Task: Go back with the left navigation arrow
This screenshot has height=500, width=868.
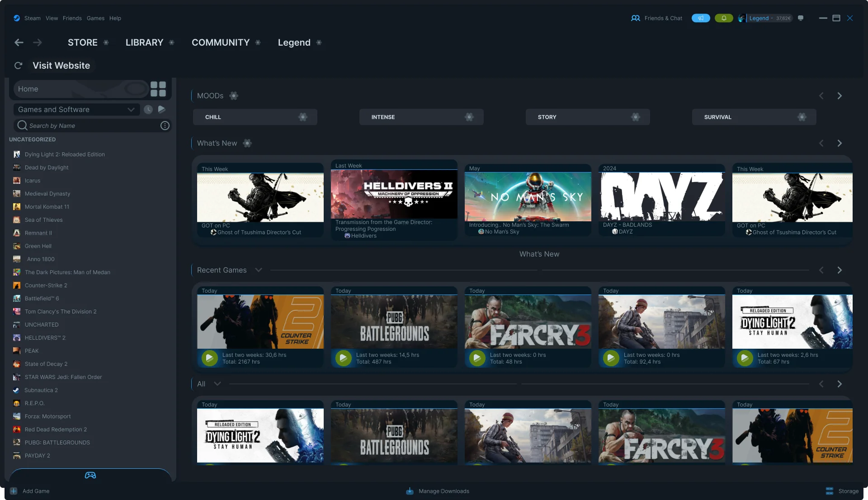Action: tap(19, 42)
